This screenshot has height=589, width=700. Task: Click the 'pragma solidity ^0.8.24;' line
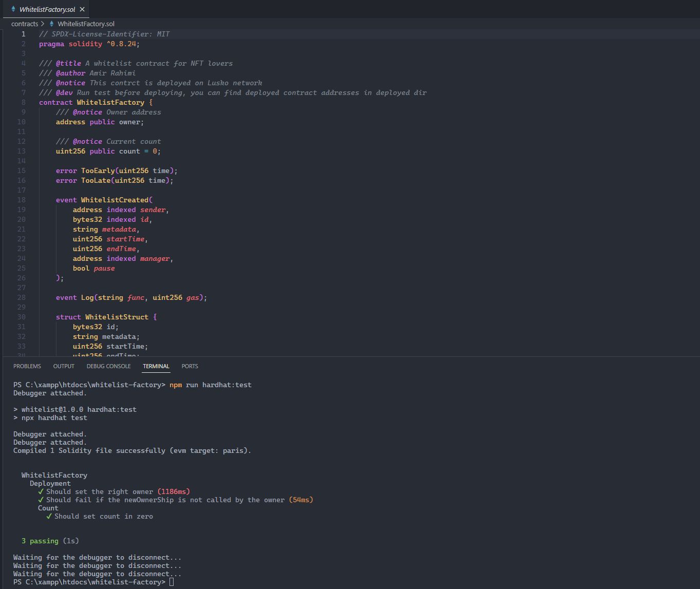pos(89,44)
